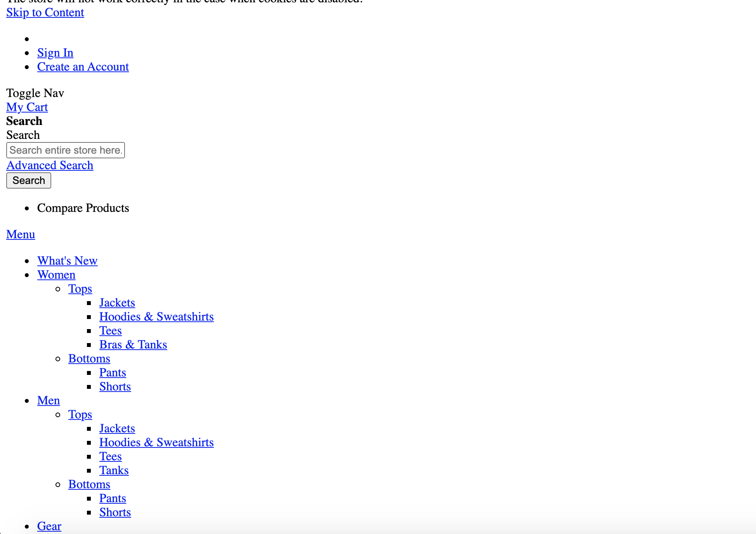Viewport: 756px width, 534px height.
Task: Navigate to Men Tops Tanks
Action: coord(114,470)
